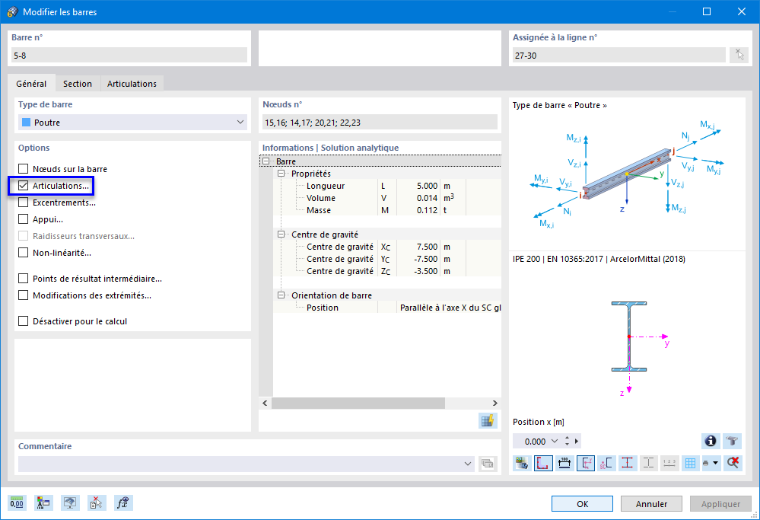Toggle the shear center SC icon
Image resolution: width=760 pixels, height=520 pixels.
606,463
